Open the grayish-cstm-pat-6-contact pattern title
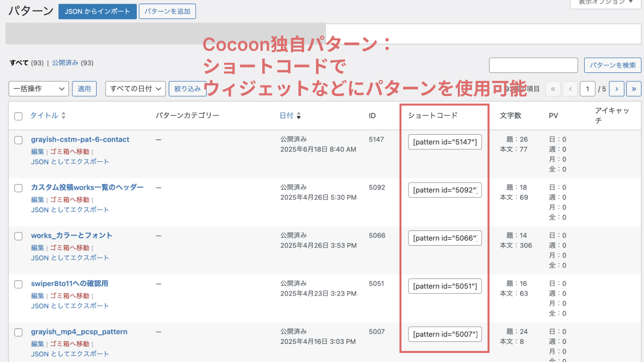This screenshot has height=362, width=644. click(x=80, y=139)
